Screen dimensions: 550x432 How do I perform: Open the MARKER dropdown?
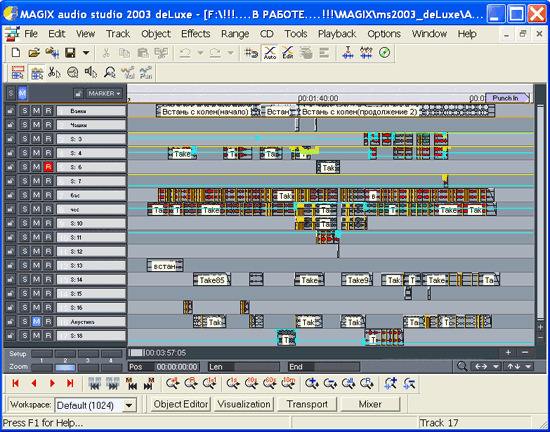pyautogui.click(x=105, y=94)
